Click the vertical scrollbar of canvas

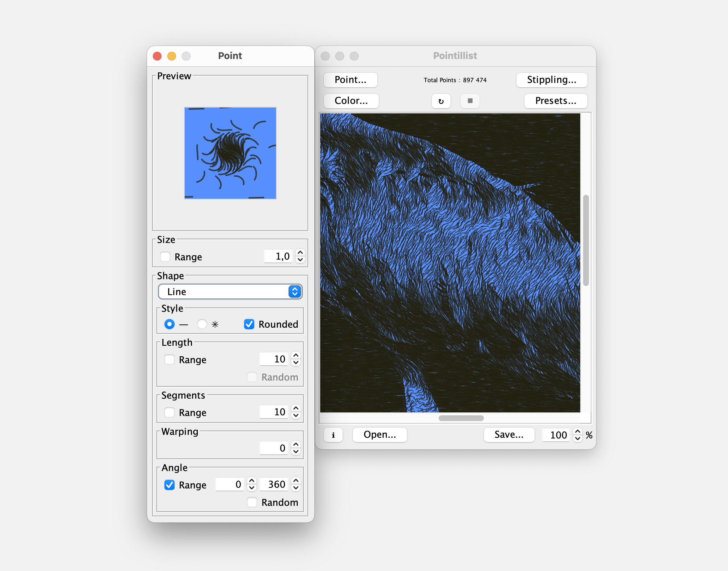586,240
